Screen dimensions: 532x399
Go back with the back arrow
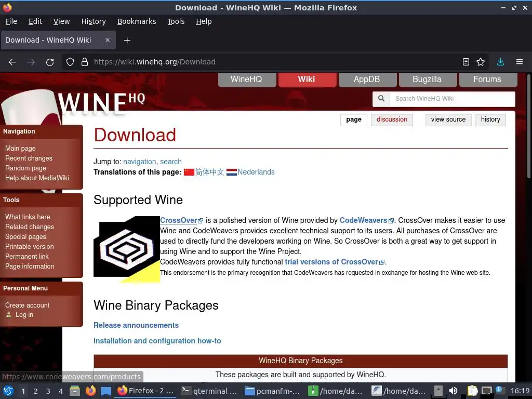12,62
